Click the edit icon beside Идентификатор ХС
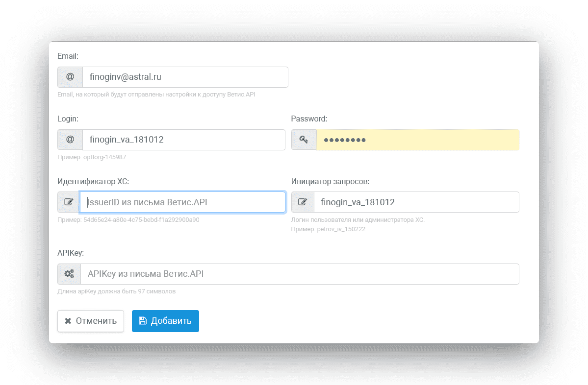This screenshot has height=385, width=588. coord(69,202)
